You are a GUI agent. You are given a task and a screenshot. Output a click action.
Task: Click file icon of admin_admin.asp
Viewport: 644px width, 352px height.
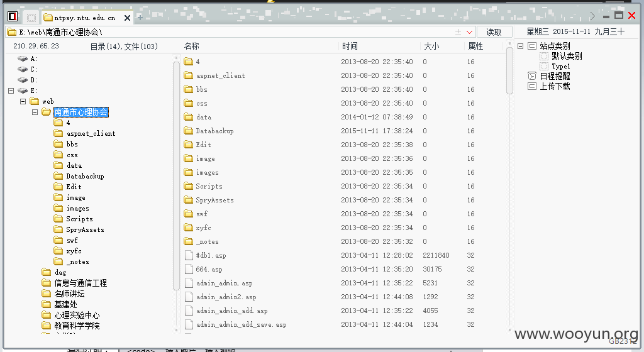pyautogui.click(x=189, y=283)
